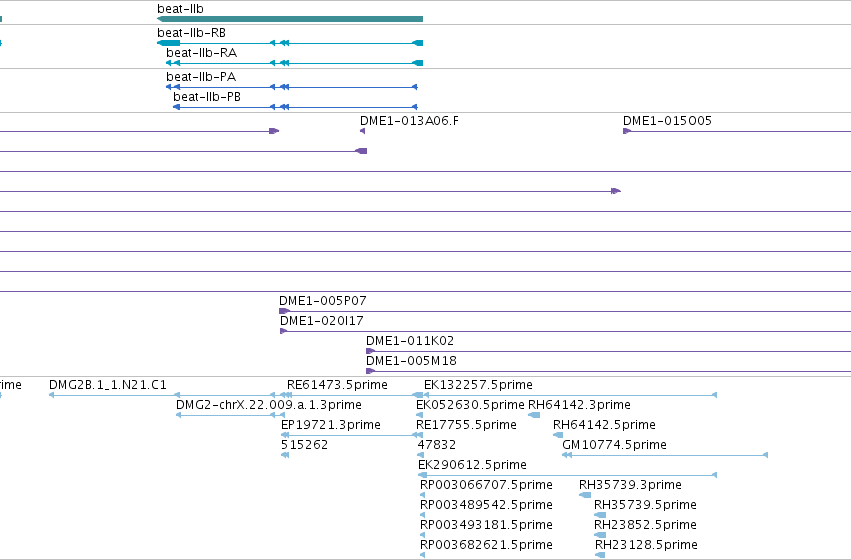Click the RH23852.5prime EST label

[645, 525]
